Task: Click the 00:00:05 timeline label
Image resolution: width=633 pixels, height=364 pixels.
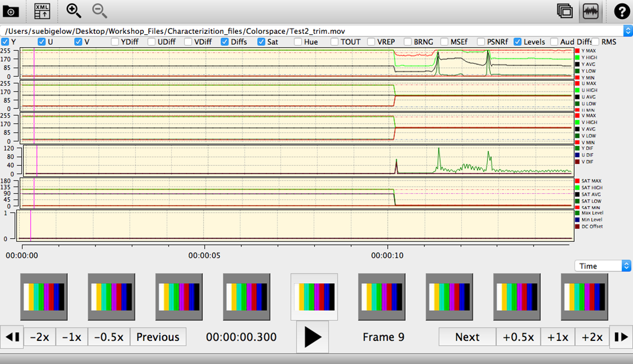Action: (x=204, y=255)
